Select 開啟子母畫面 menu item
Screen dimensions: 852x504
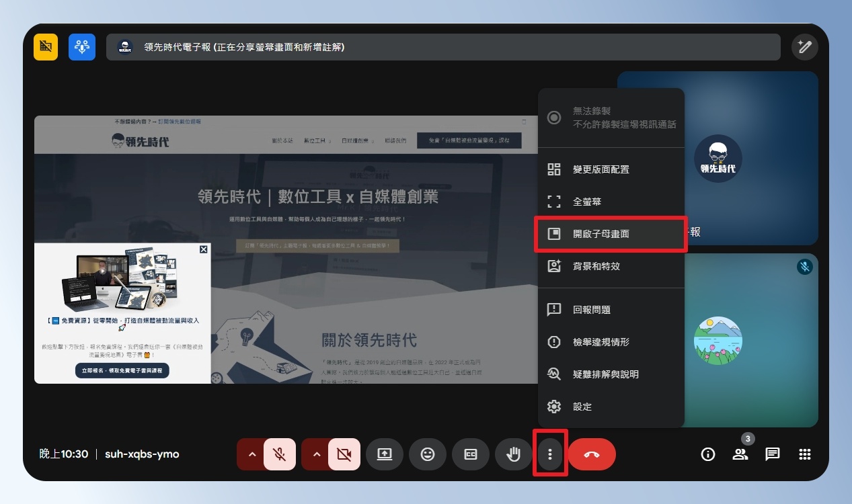[x=611, y=234]
